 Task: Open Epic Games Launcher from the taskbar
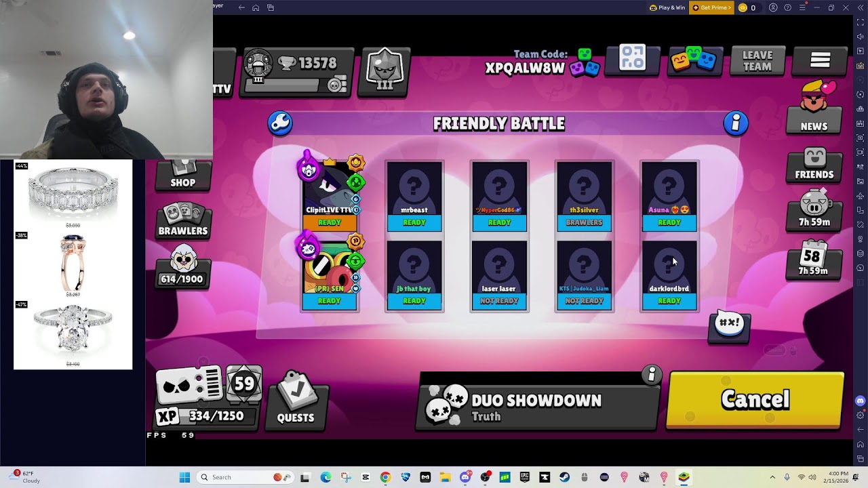click(524, 477)
